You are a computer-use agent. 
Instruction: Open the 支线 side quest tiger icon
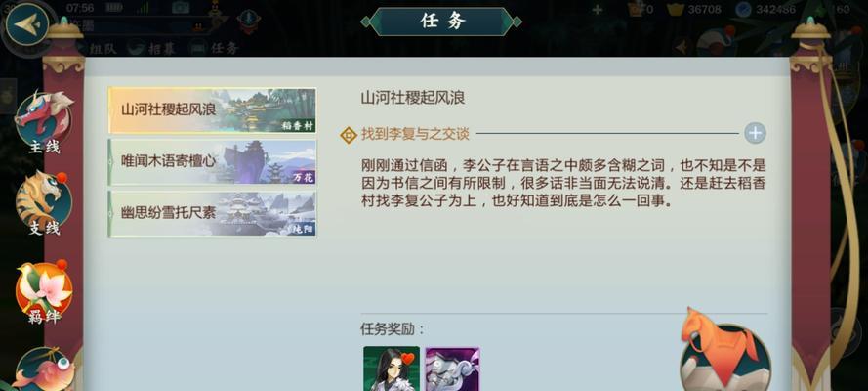43,202
